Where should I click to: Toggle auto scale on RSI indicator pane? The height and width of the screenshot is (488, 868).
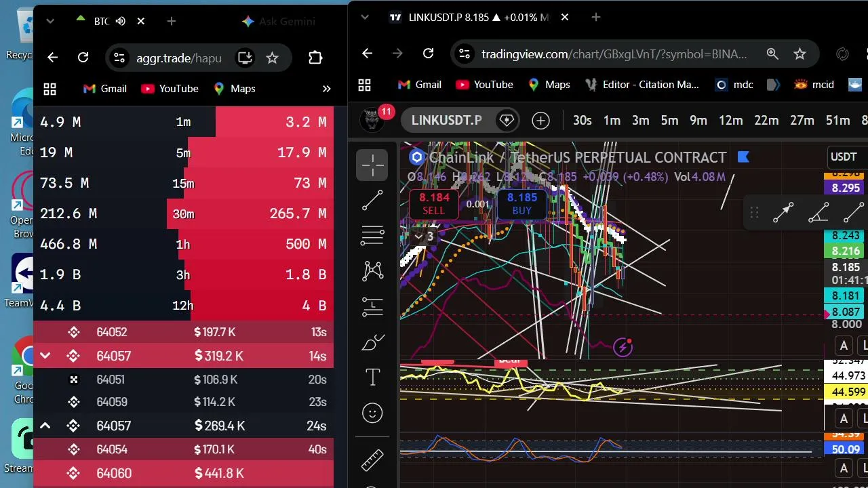(844, 418)
